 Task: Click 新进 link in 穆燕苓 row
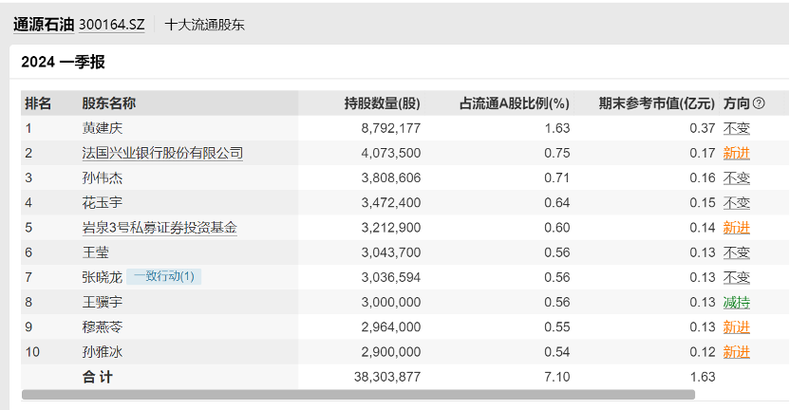coord(736,327)
